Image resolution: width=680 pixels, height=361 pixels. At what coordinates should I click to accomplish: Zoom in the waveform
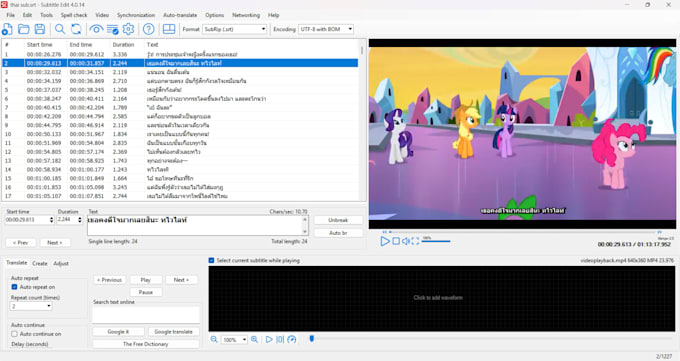[255, 339]
